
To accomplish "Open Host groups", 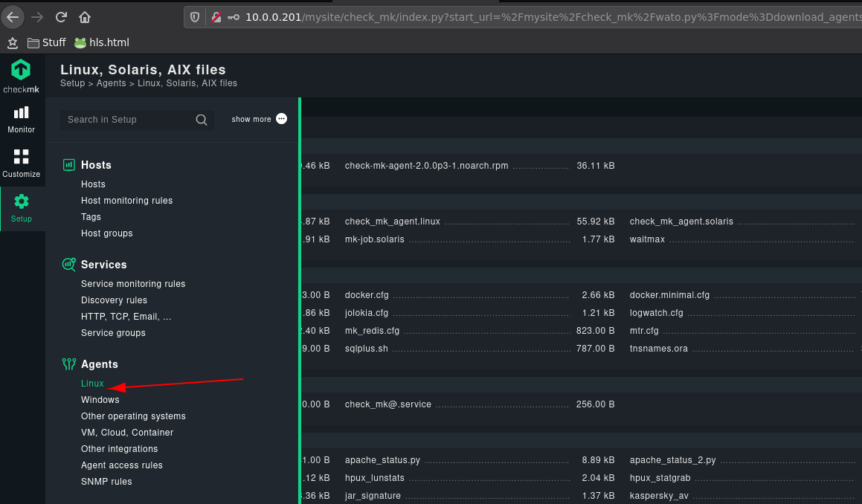I will 106,233.
